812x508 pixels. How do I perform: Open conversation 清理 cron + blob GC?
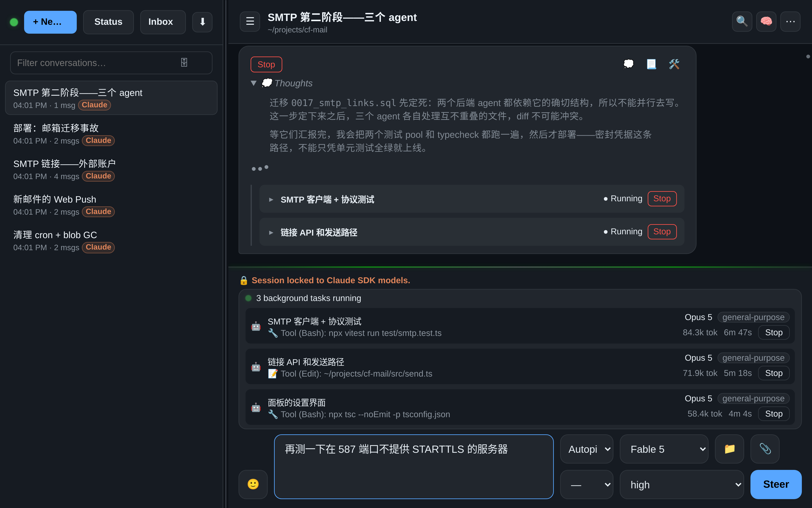click(111, 241)
